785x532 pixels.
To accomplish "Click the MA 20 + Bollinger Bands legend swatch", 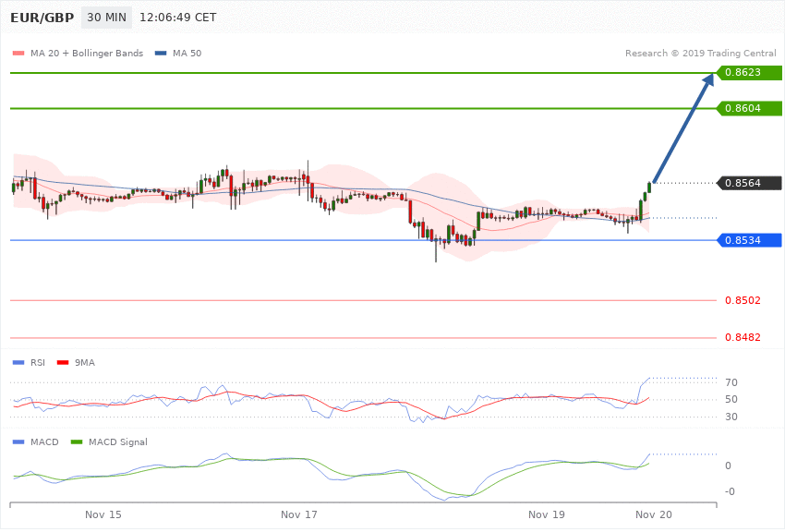I will [18, 53].
